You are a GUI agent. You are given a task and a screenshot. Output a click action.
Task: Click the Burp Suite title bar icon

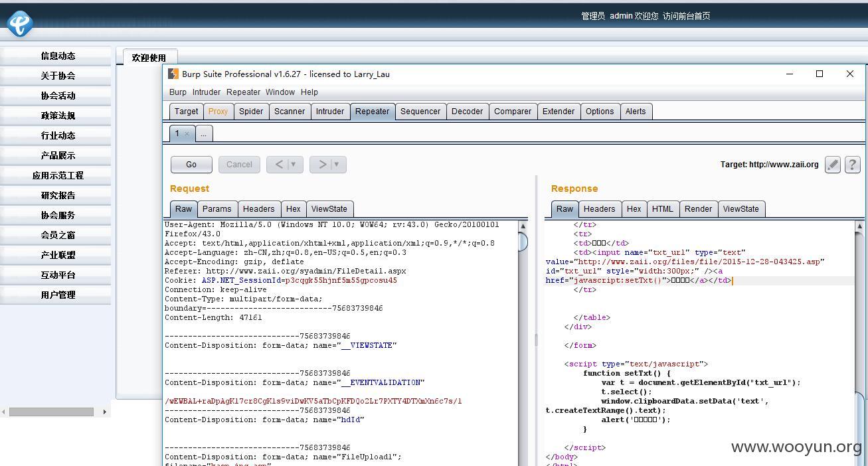coord(173,74)
